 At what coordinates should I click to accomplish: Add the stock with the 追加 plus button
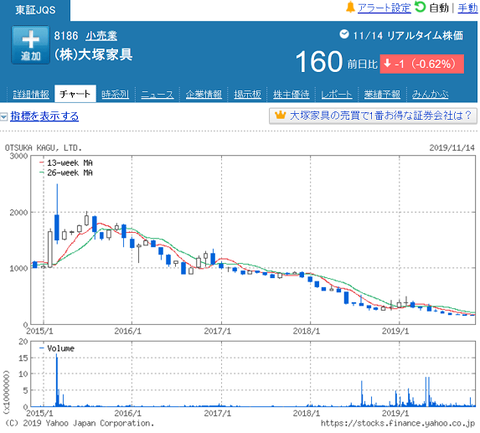pyautogui.click(x=30, y=45)
